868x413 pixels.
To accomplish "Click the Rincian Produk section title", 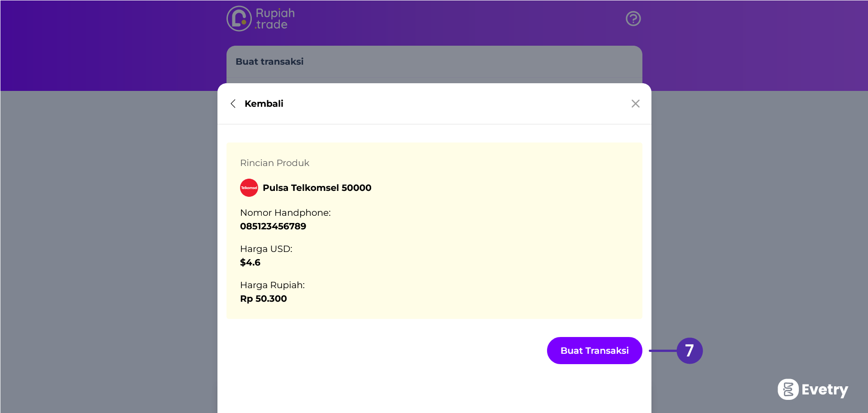I will click(x=274, y=163).
